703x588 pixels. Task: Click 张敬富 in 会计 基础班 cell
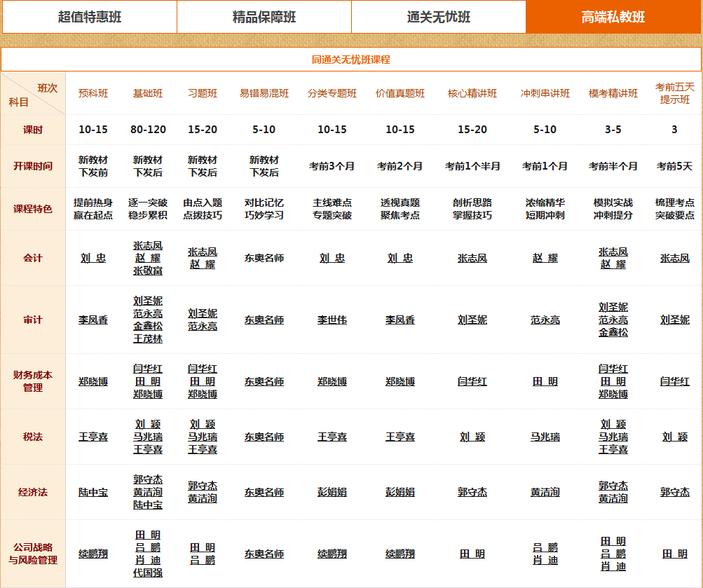148,271
